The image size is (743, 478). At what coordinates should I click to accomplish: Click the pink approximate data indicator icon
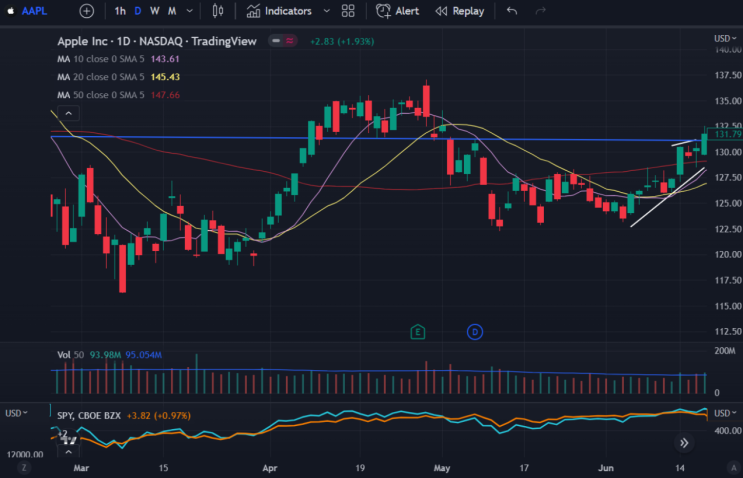pyautogui.click(x=290, y=41)
